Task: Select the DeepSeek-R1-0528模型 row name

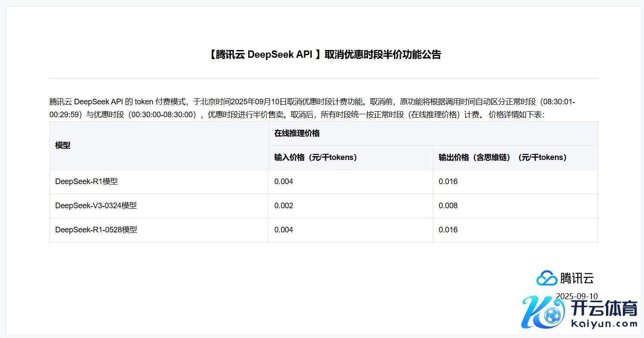Action: 96,230
